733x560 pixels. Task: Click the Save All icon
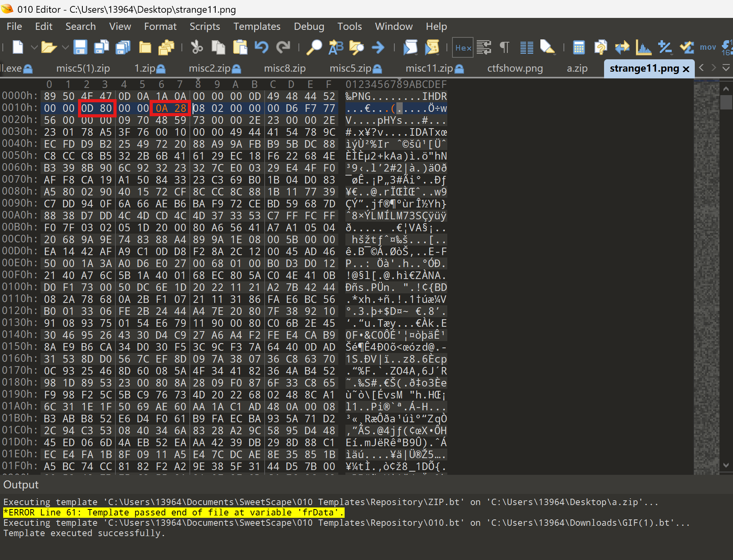pyautogui.click(x=123, y=47)
